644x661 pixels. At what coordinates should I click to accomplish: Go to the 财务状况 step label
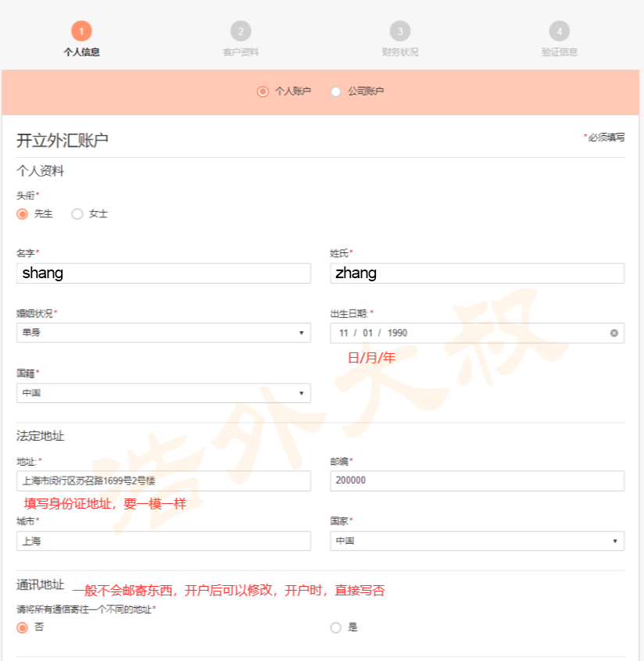(400, 52)
